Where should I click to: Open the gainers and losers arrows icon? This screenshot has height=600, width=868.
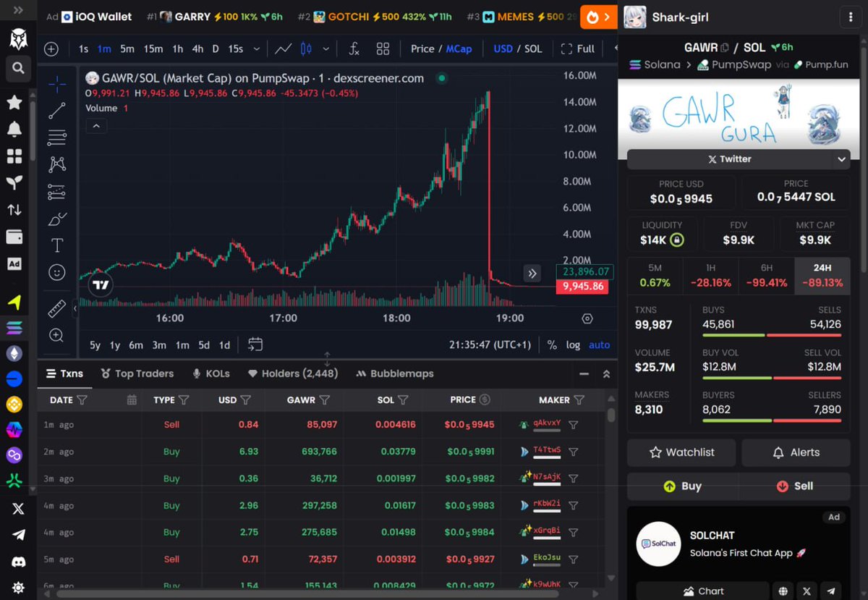14,210
